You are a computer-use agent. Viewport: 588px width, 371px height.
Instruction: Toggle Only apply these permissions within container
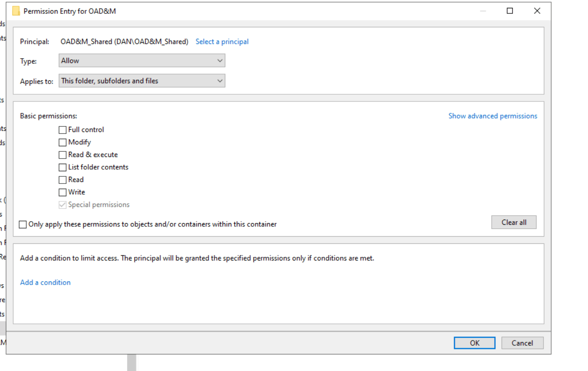(x=23, y=224)
